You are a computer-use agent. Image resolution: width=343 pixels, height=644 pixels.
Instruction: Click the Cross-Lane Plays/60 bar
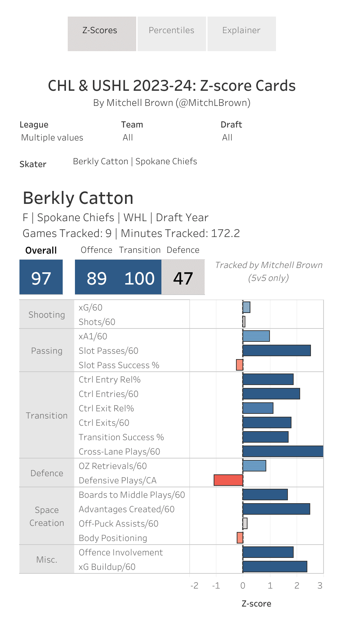pos(283,451)
